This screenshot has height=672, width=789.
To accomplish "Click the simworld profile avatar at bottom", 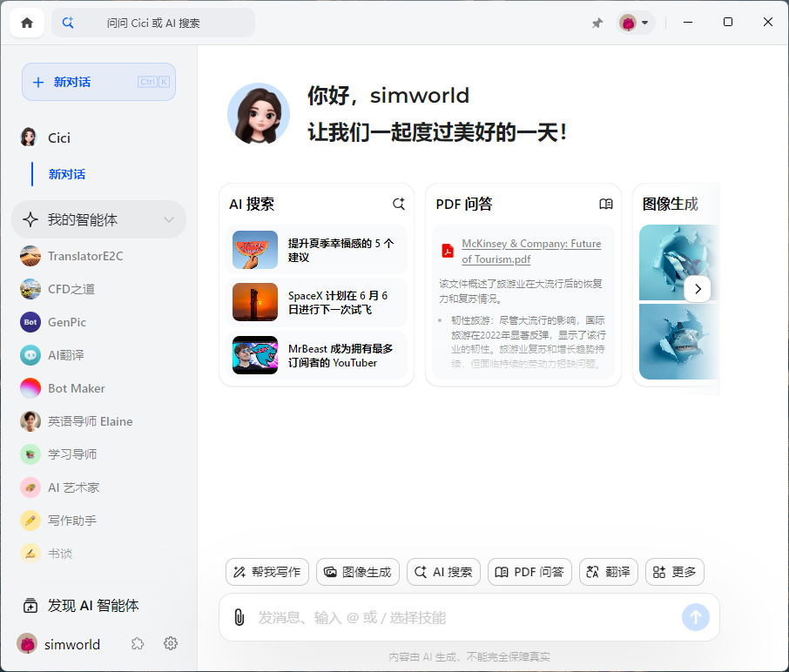I will [x=27, y=644].
